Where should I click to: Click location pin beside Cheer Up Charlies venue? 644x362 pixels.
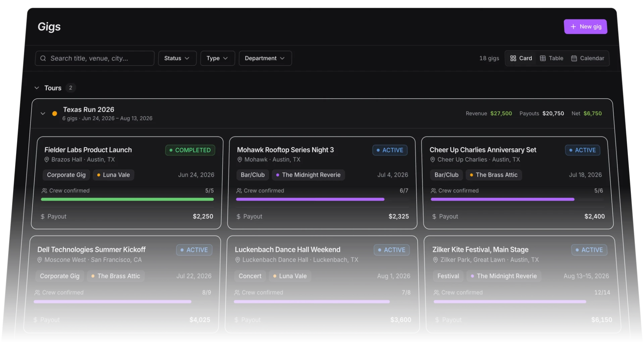tap(432, 160)
